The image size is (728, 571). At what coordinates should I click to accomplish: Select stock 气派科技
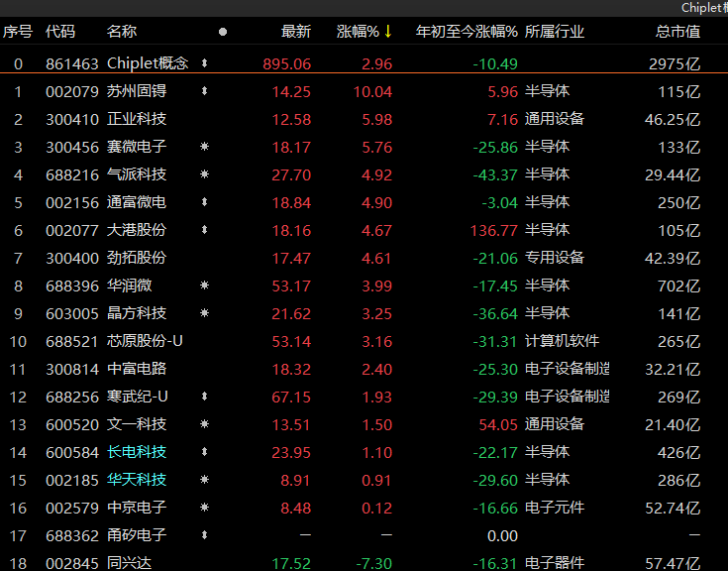[x=137, y=174]
